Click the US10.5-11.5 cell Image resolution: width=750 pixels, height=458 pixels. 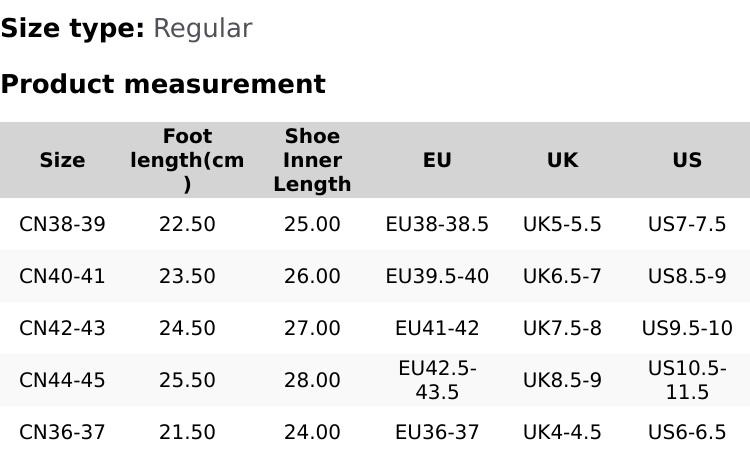click(x=687, y=380)
